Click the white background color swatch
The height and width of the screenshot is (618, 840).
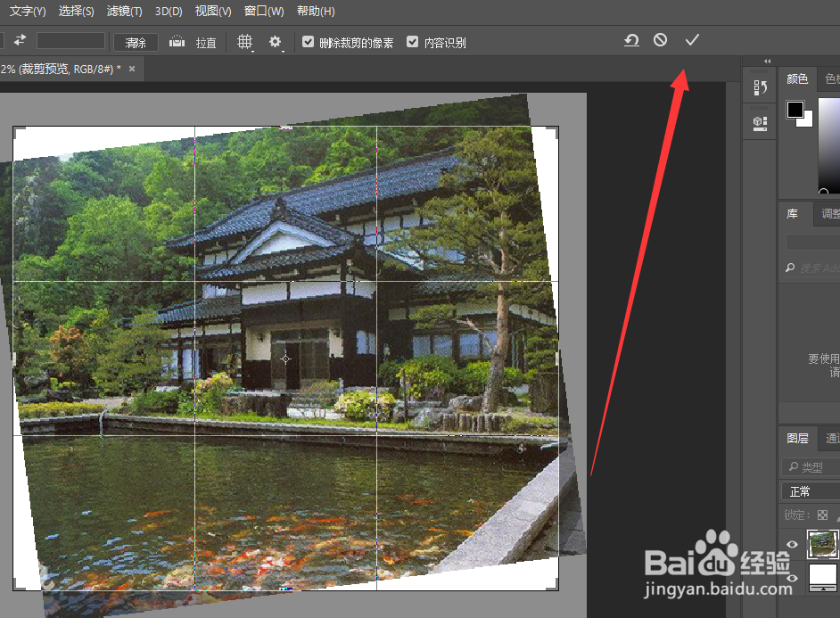click(x=806, y=121)
